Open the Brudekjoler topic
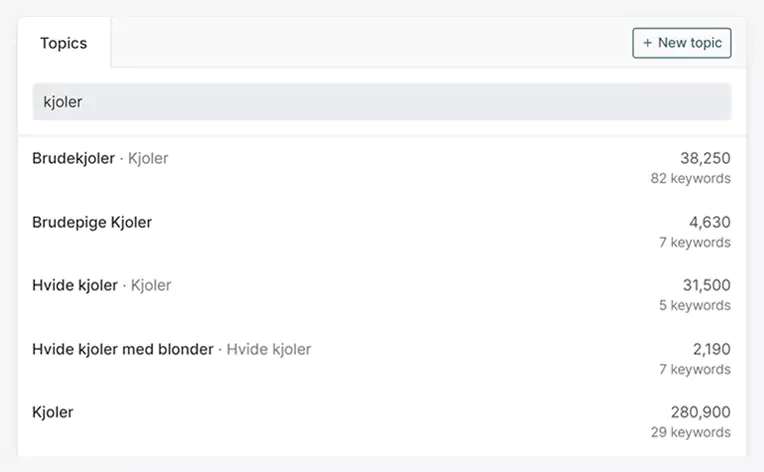Screen dimensions: 764x472 click(73, 158)
